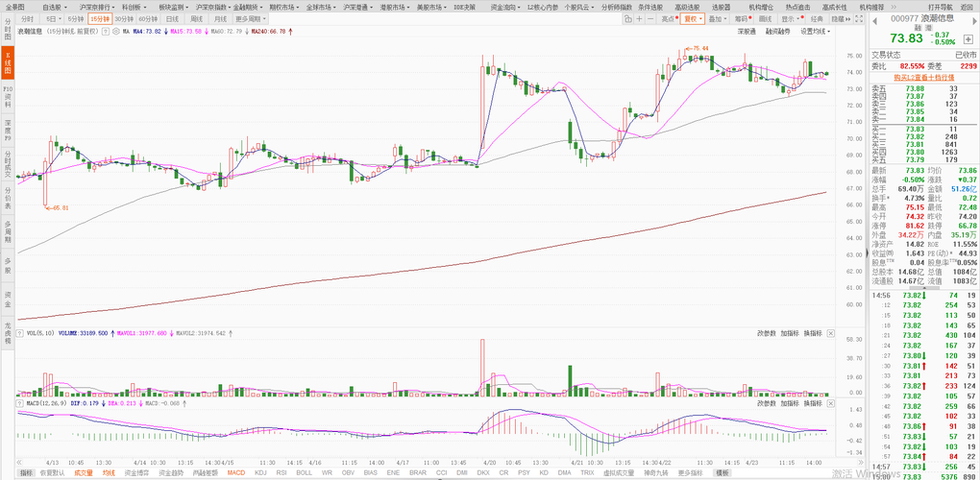This screenshot has height=480, width=980.
Task: Toggle 筹码 chip distribution
Action: click(x=743, y=19)
